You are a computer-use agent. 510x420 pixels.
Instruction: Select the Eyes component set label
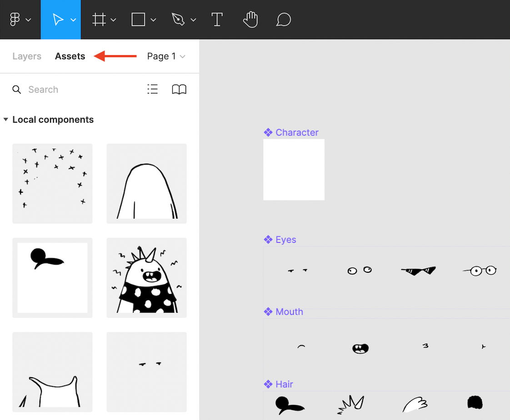tap(286, 240)
